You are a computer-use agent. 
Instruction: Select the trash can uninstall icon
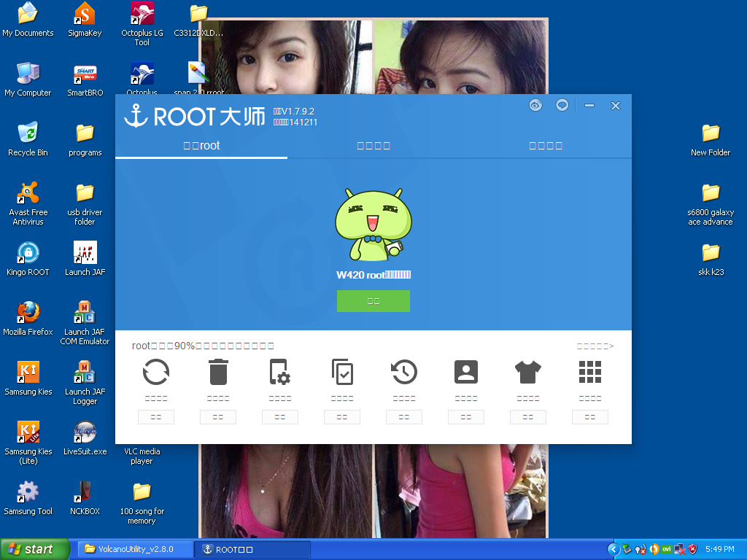pos(218,372)
